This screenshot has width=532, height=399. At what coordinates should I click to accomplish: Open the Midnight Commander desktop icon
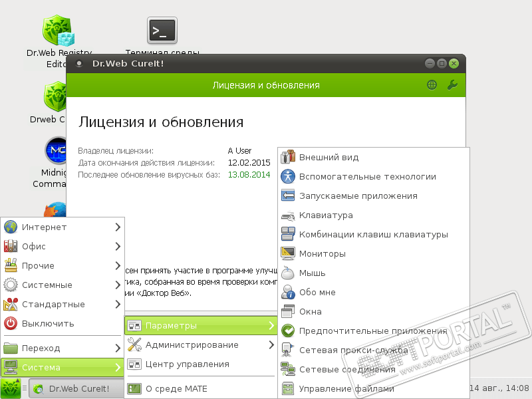pyautogui.click(x=56, y=150)
